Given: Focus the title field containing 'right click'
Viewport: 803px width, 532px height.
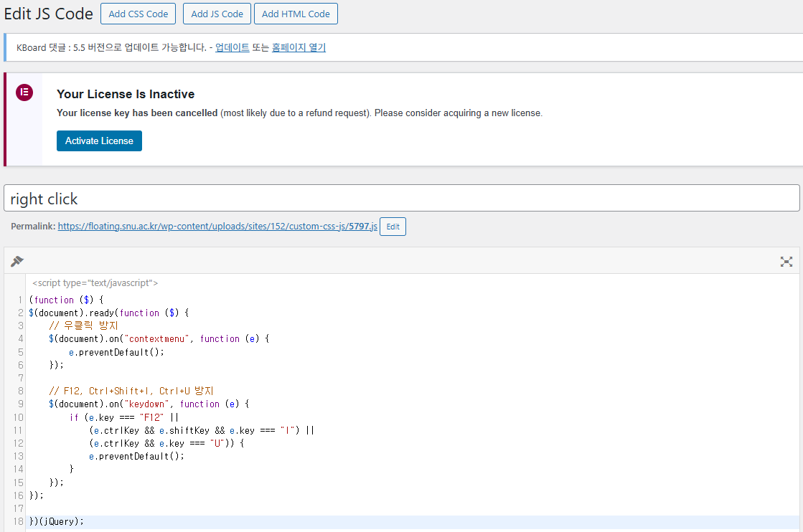Looking at the screenshot, I should click(401, 199).
